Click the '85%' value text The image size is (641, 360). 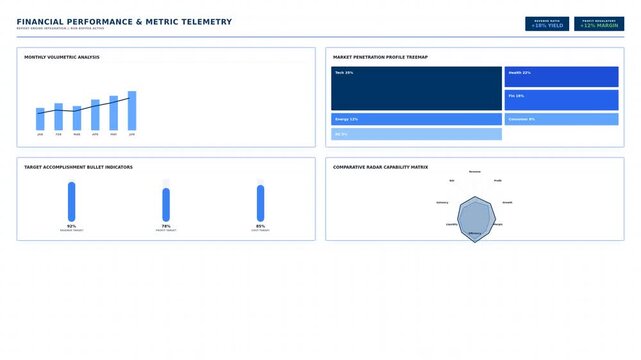tap(260, 226)
